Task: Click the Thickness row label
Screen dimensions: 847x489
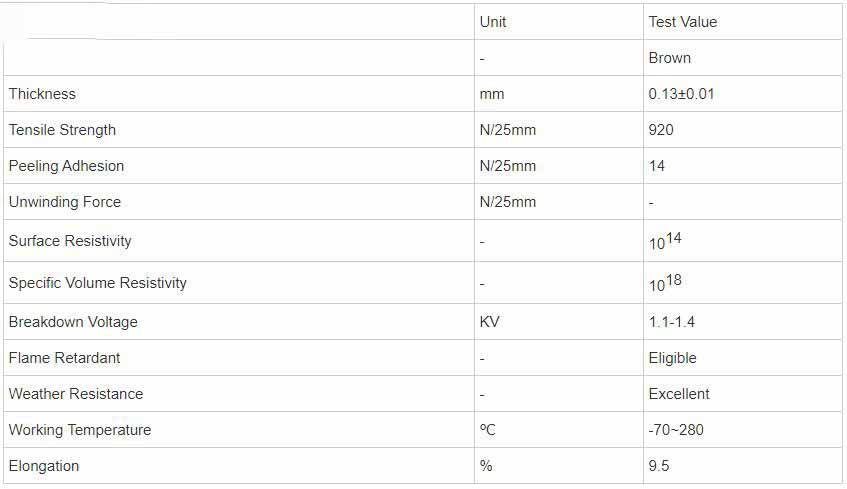Action: [x=42, y=94]
